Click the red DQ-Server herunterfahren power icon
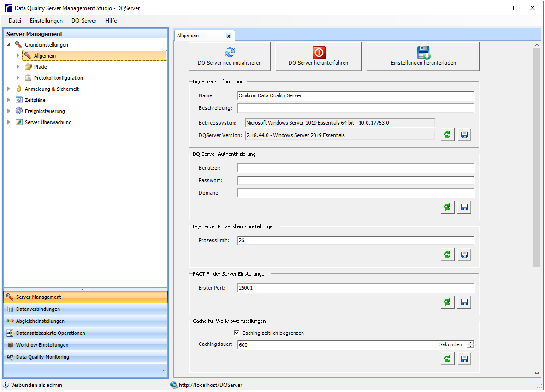Screen dimensions: 545x392 [x=319, y=53]
